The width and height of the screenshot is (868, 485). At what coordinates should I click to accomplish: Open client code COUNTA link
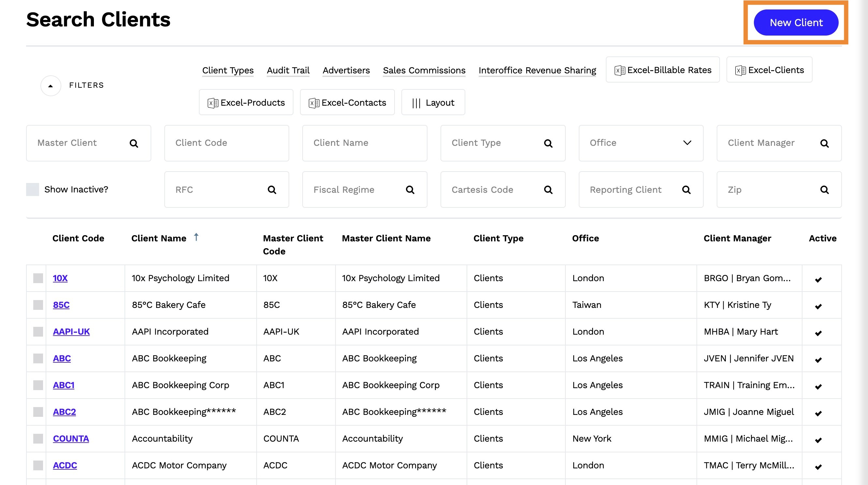point(71,438)
